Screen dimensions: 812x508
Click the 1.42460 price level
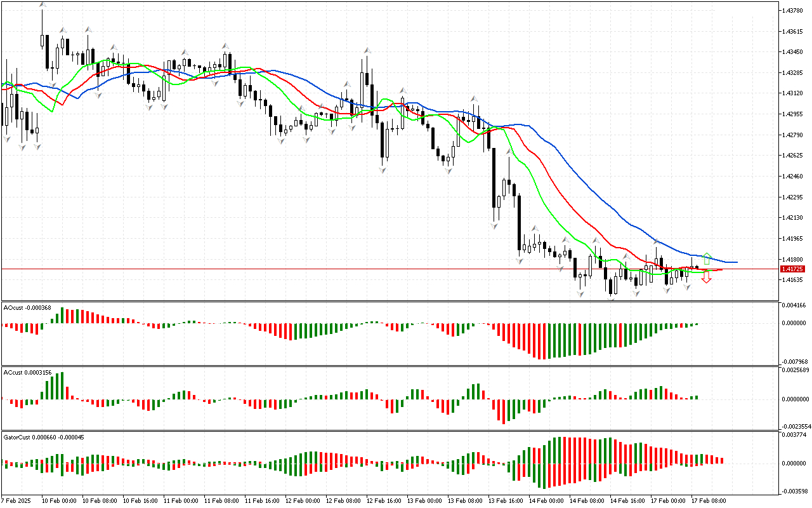pos(794,177)
